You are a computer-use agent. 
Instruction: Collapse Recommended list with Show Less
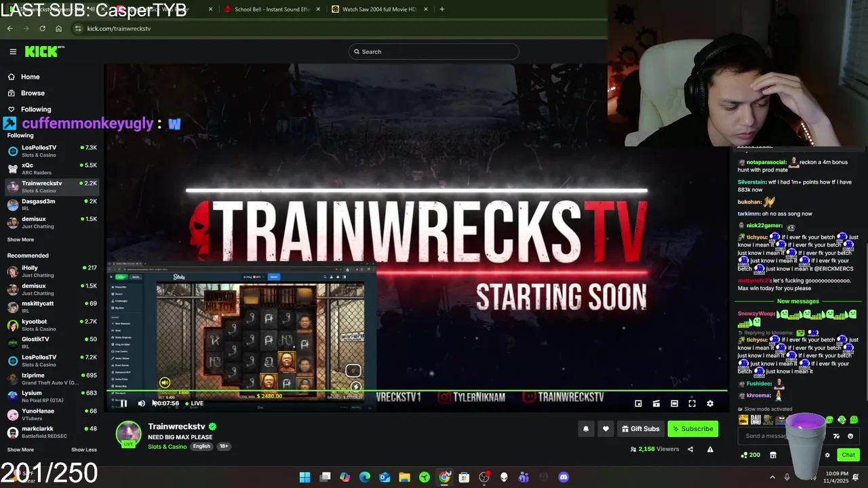84,449
